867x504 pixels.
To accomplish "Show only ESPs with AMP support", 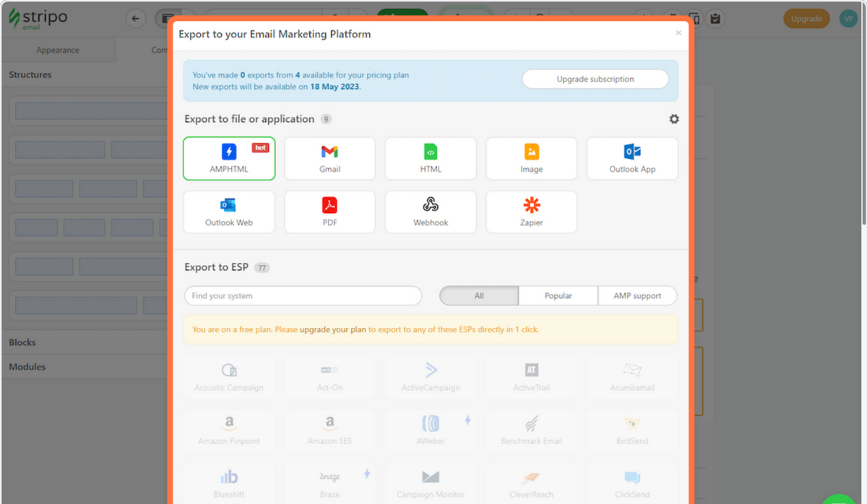I will click(637, 295).
